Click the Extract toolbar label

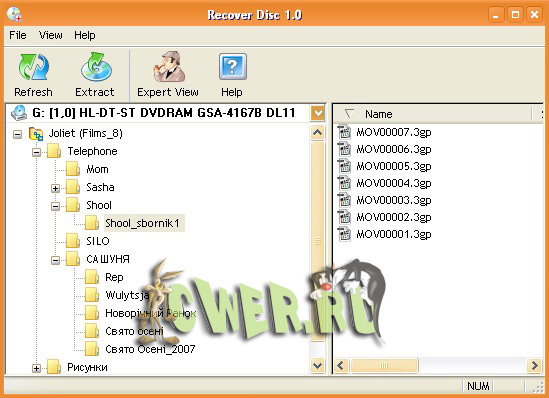[x=95, y=92]
